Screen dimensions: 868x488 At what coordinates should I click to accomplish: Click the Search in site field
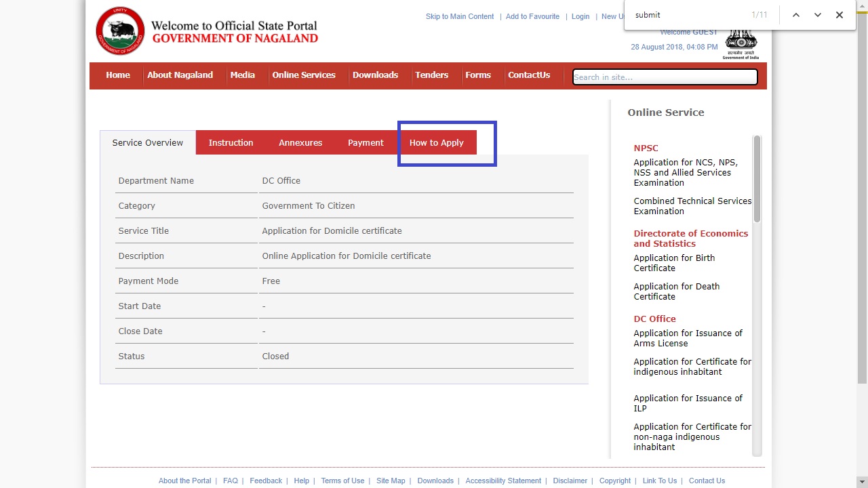(x=664, y=77)
